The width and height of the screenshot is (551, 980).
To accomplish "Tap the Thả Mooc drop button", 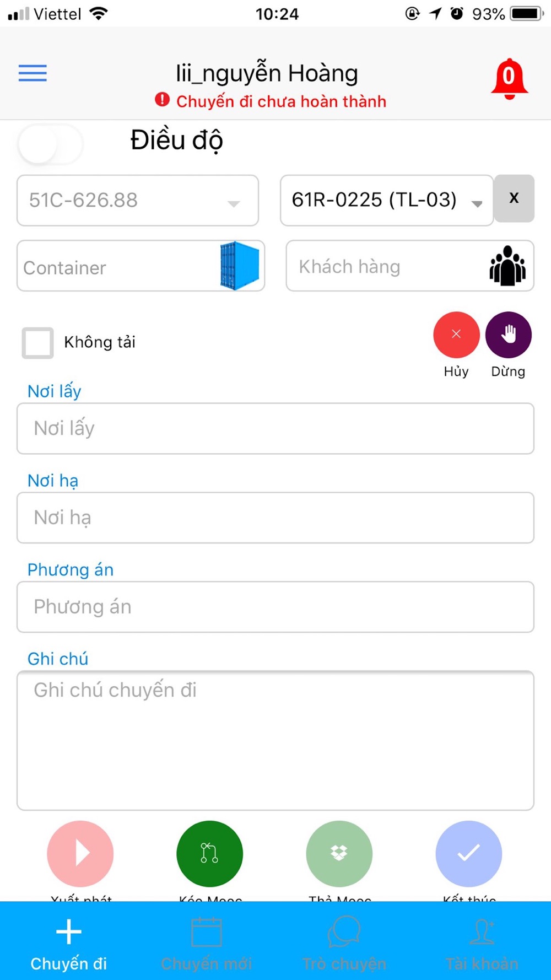I will pyautogui.click(x=339, y=853).
